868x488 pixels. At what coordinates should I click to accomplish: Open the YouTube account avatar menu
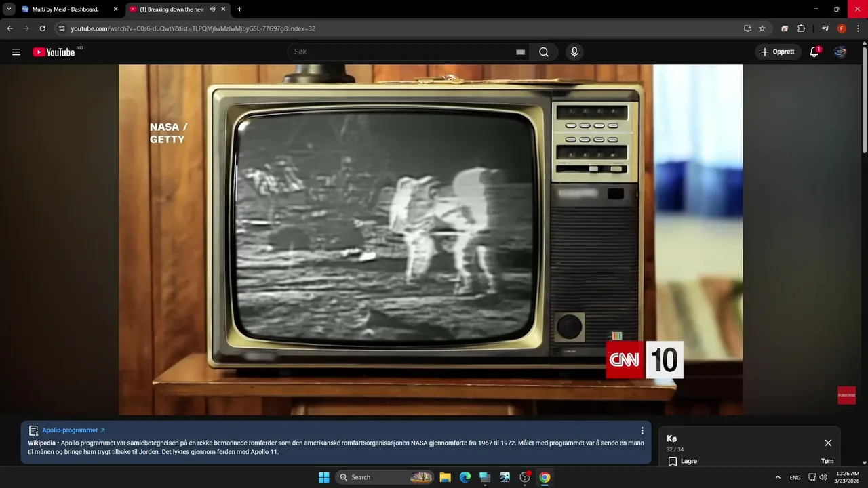pos(840,52)
